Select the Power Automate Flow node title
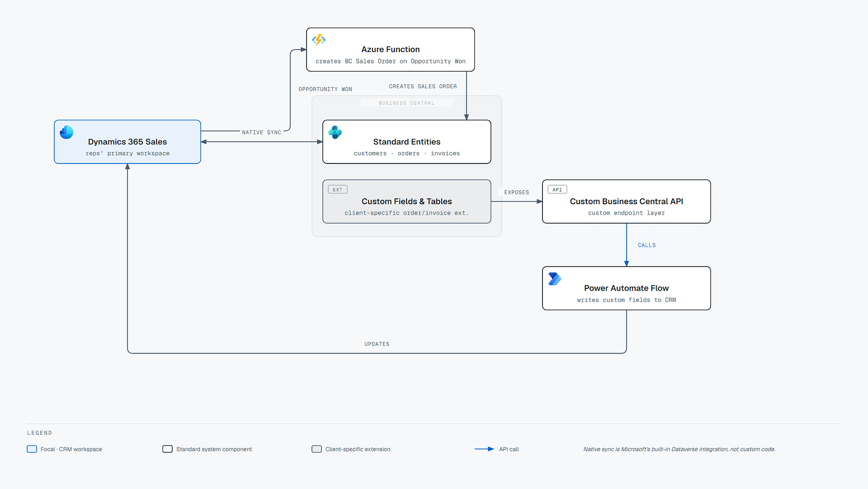Viewport: 868px width, 489px height. point(626,288)
